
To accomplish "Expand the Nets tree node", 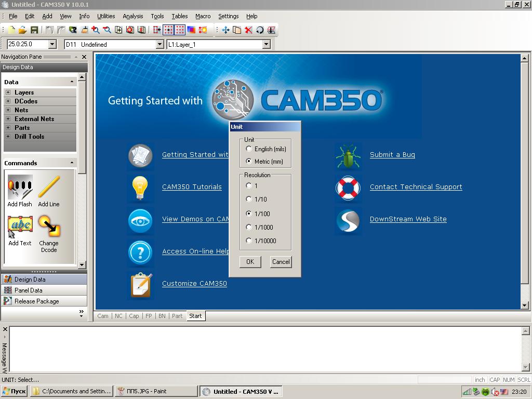I will (x=8, y=110).
